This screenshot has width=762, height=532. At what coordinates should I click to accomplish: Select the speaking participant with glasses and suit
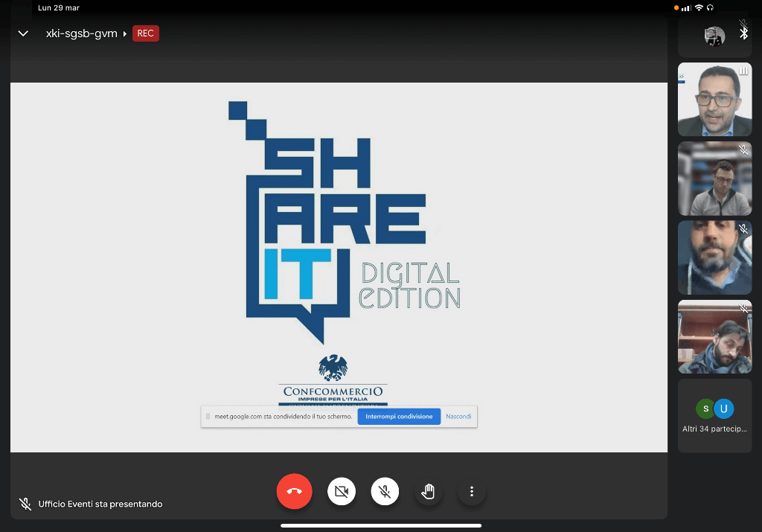point(714,100)
